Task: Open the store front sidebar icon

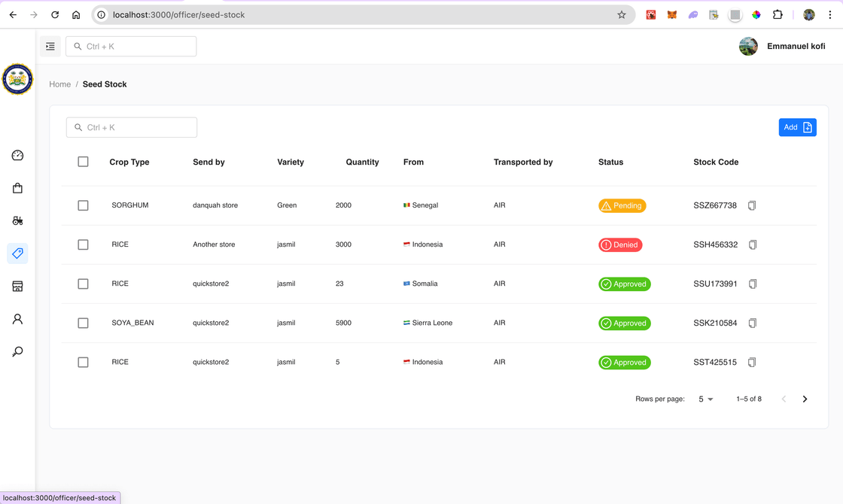Action: (x=17, y=287)
